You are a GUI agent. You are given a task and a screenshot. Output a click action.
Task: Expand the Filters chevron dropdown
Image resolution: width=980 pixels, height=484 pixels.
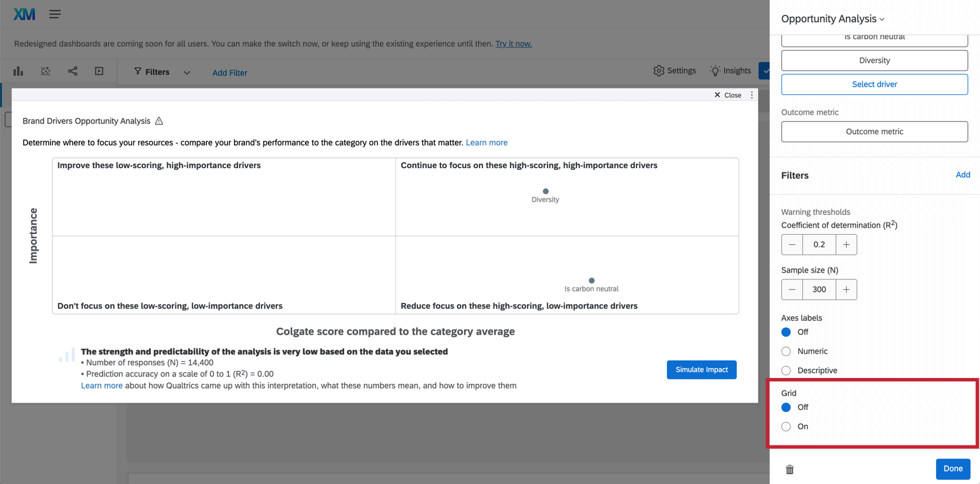[x=187, y=73]
